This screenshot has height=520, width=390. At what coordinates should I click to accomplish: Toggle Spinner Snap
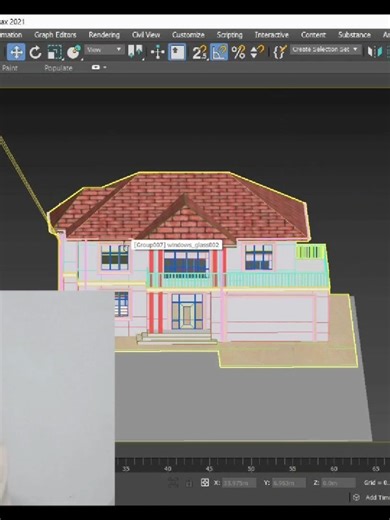tap(257, 52)
